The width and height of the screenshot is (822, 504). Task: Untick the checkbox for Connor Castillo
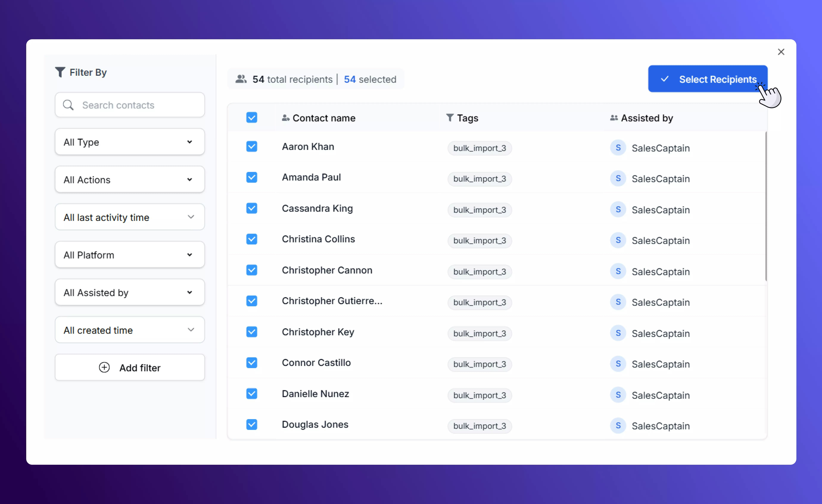(252, 363)
